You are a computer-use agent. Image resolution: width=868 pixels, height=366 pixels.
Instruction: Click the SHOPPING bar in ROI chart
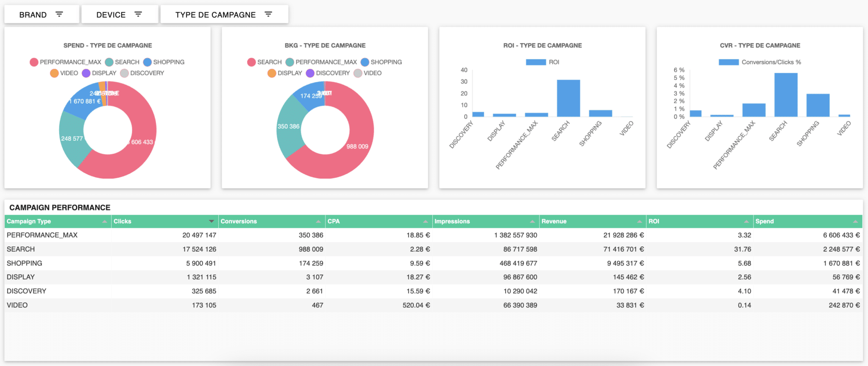coord(600,113)
